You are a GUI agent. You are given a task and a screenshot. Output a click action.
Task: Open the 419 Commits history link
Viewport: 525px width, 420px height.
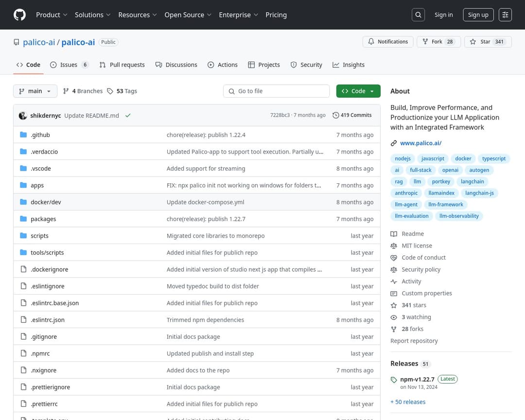tap(352, 115)
